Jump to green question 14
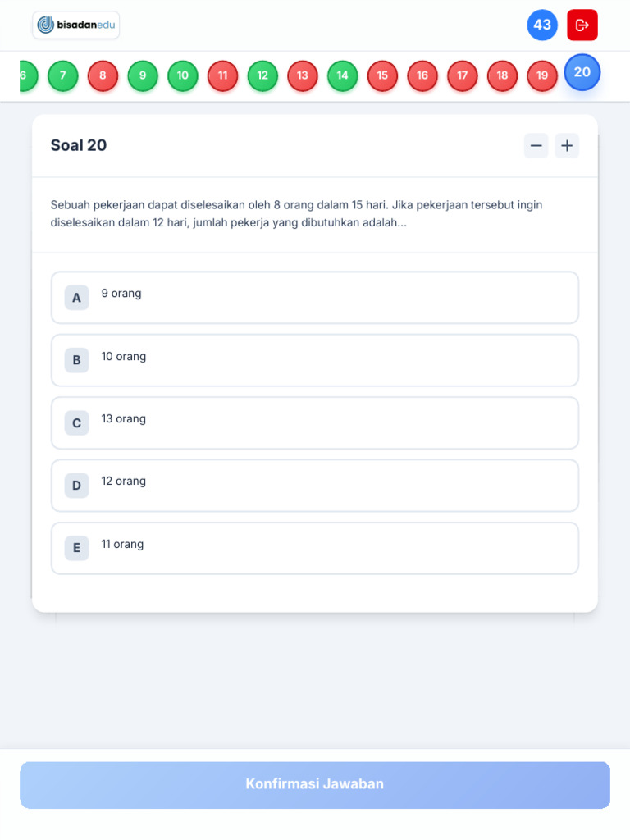This screenshot has height=840, width=630. click(x=342, y=75)
